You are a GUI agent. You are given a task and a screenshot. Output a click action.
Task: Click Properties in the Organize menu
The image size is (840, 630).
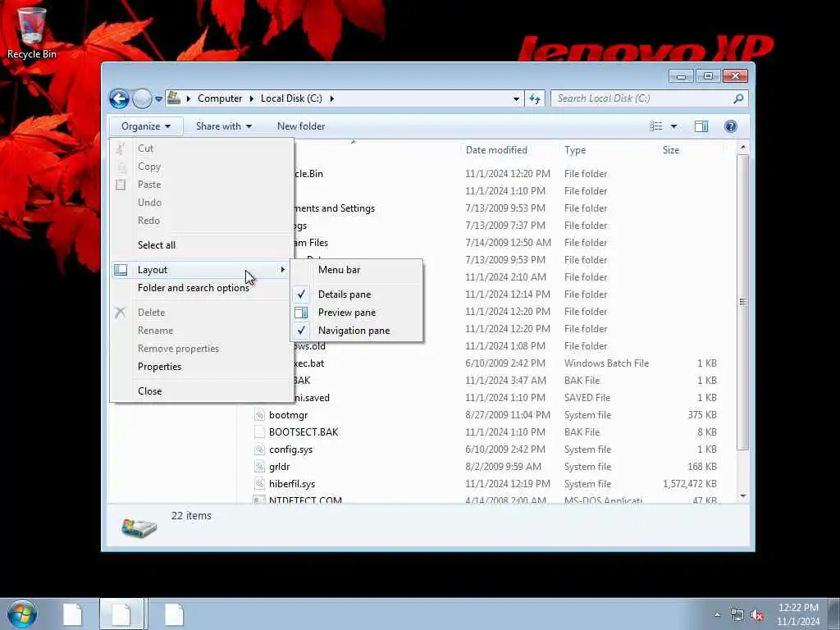coord(160,367)
